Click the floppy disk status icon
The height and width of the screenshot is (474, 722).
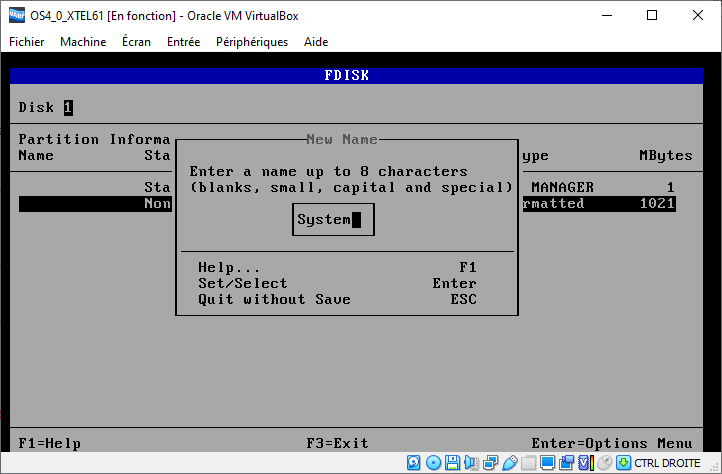click(453, 463)
